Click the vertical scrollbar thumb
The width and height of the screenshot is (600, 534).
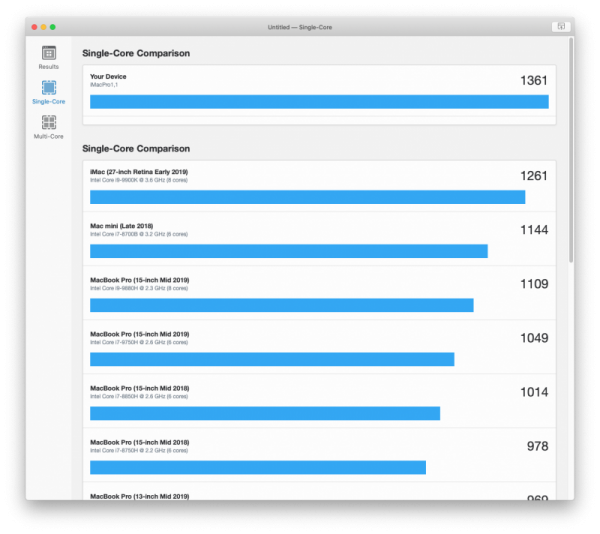pyautogui.click(x=571, y=150)
